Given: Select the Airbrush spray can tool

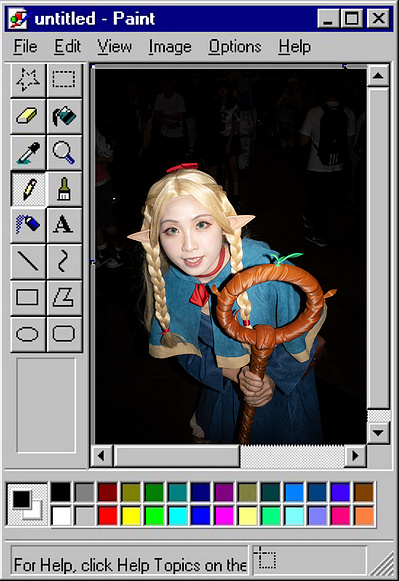Looking at the screenshot, I should (x=28, y=225).
